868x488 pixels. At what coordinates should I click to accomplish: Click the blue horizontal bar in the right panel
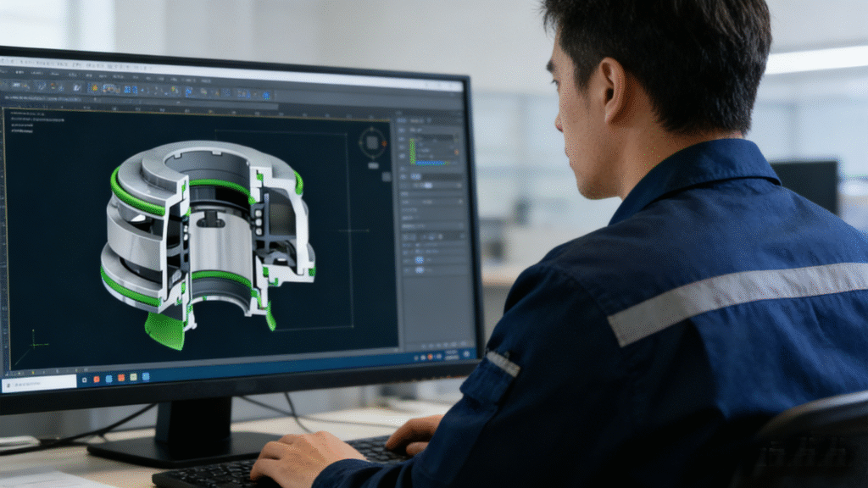431,163
